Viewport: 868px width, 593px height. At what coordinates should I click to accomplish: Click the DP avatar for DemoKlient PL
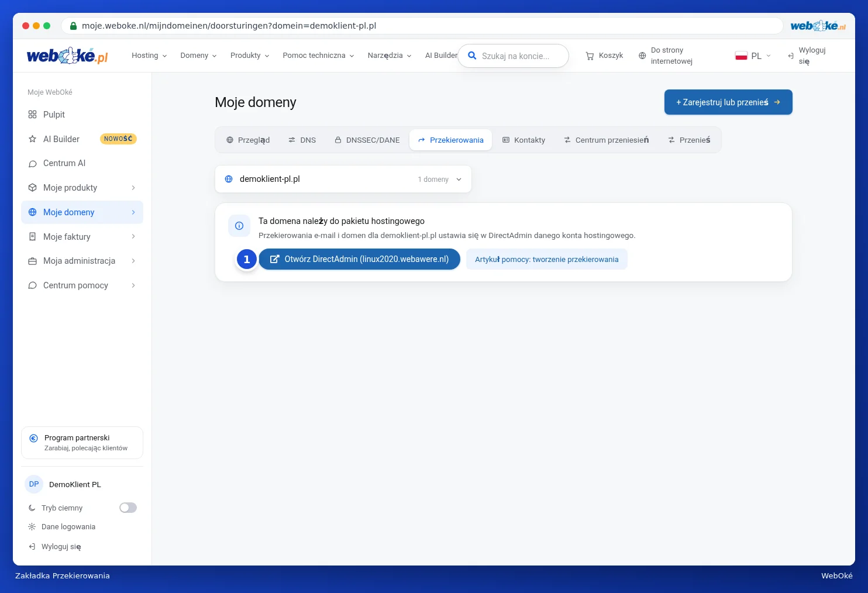[x=34, y=484]
